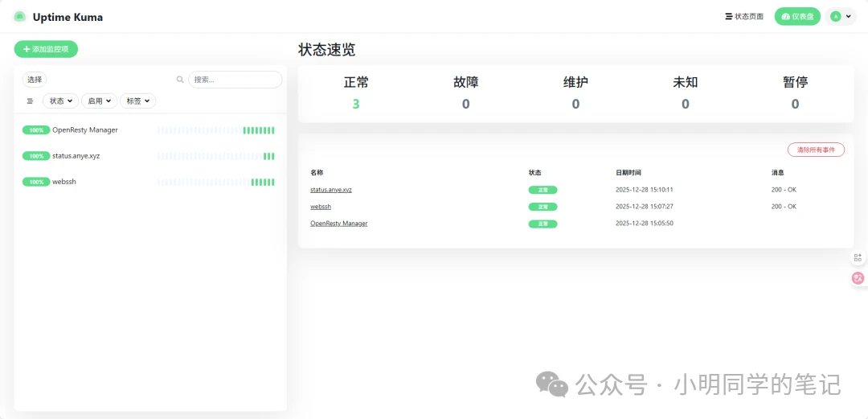Screen dimensions: 868x419
Task: Click the 100% badge of OpenResty Manager
Action: 36,130
